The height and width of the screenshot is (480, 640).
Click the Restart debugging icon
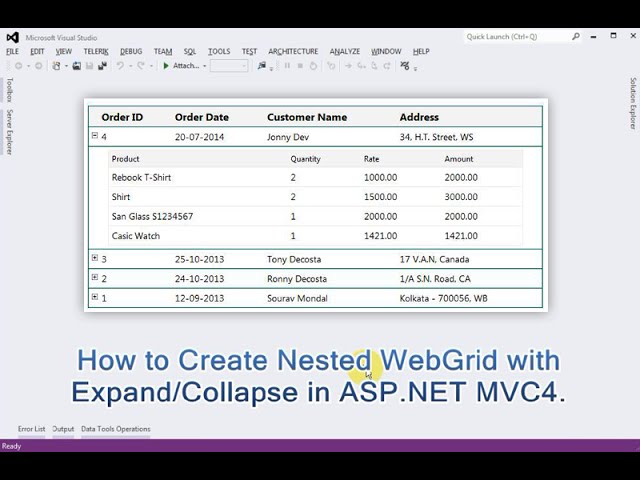(x=313, y=66)
